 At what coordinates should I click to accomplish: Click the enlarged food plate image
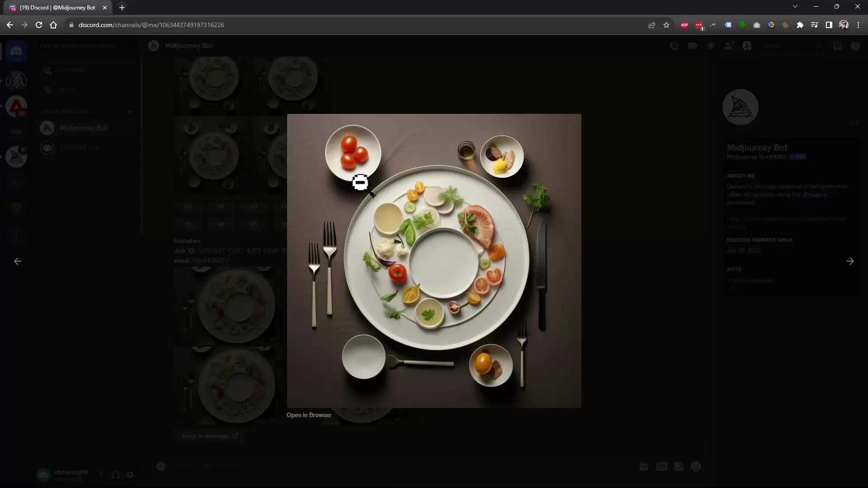click(434, 261)
